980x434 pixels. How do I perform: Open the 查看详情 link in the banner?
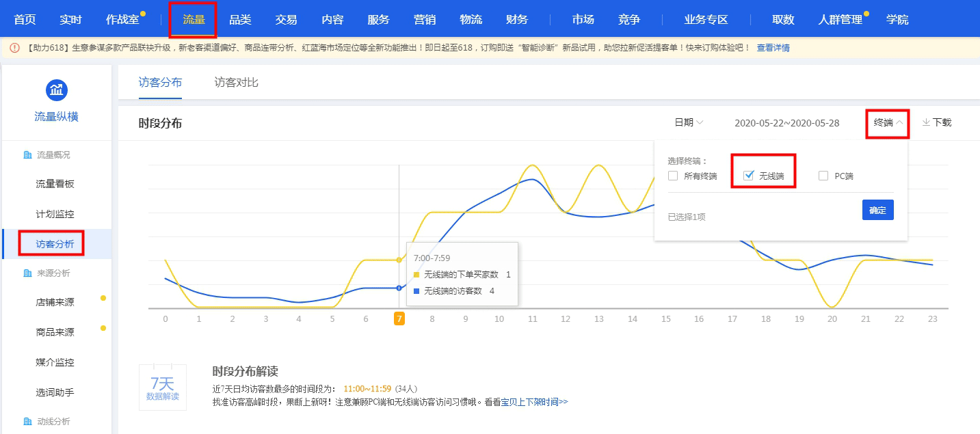coord(773,48)
